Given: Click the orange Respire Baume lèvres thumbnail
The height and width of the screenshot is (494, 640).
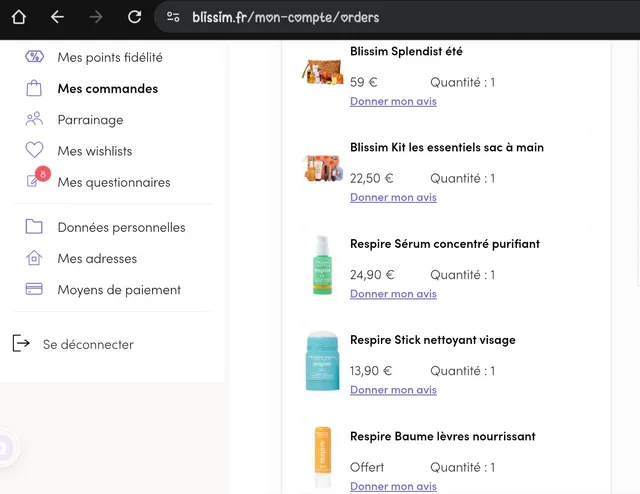Looking at the screenshot, I should (x=322, y=457).
